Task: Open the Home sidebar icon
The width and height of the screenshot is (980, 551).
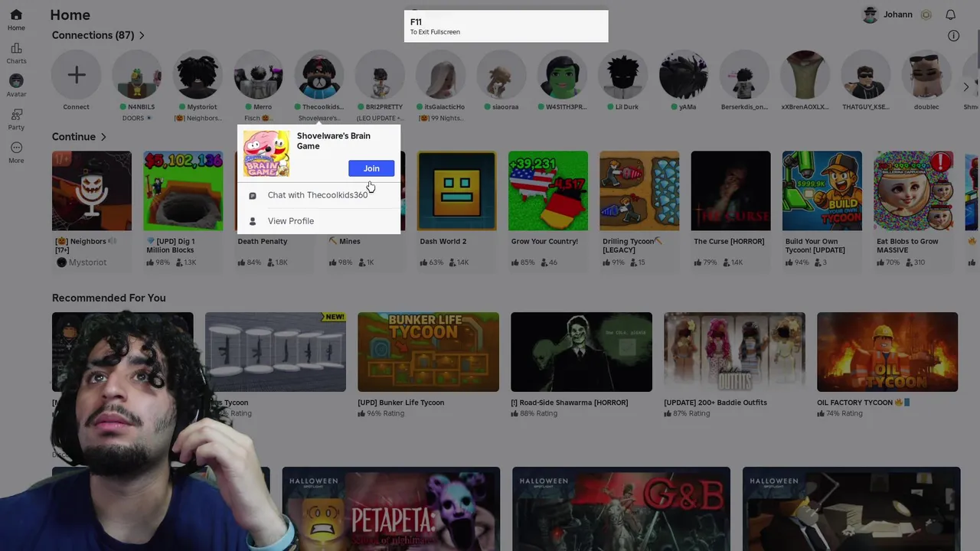Action: click(x=16, y=15)
